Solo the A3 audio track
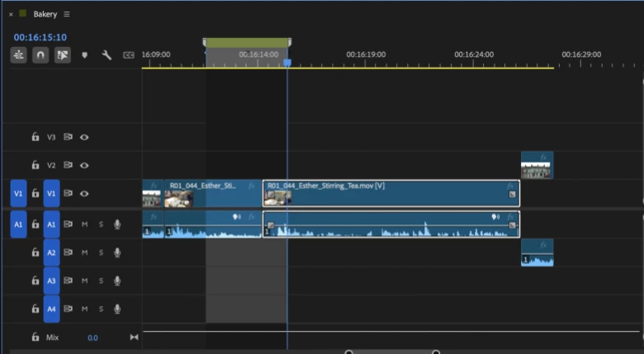The image size is (644, 354). [101, 281]
